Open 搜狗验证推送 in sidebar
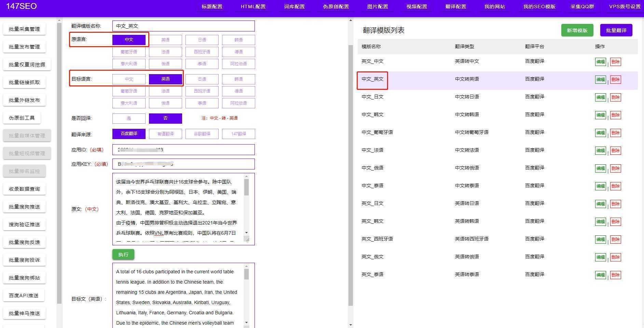644x328 pixels. click(x=24, y=224)
